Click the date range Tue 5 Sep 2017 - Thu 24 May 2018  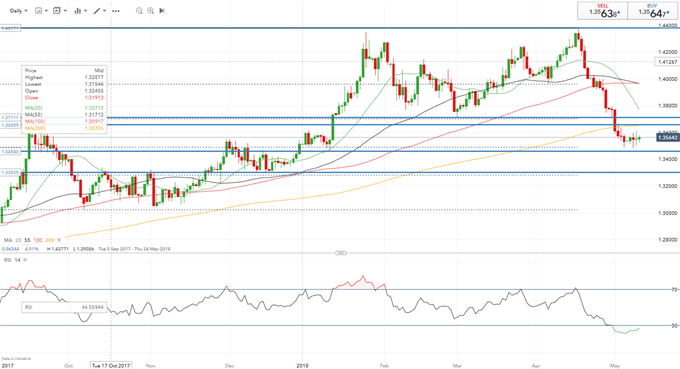(x=134, y=249)
